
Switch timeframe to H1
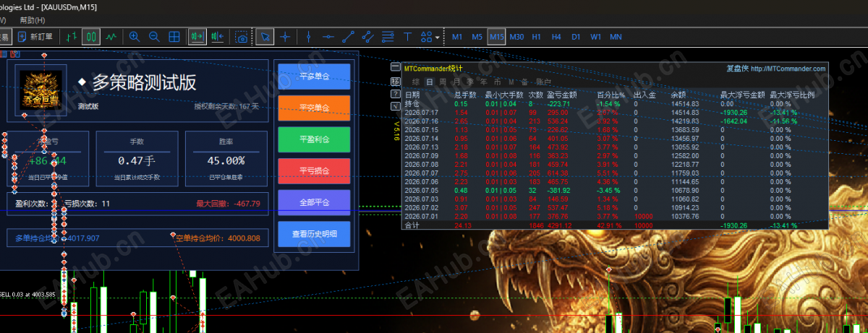[536, 36]
